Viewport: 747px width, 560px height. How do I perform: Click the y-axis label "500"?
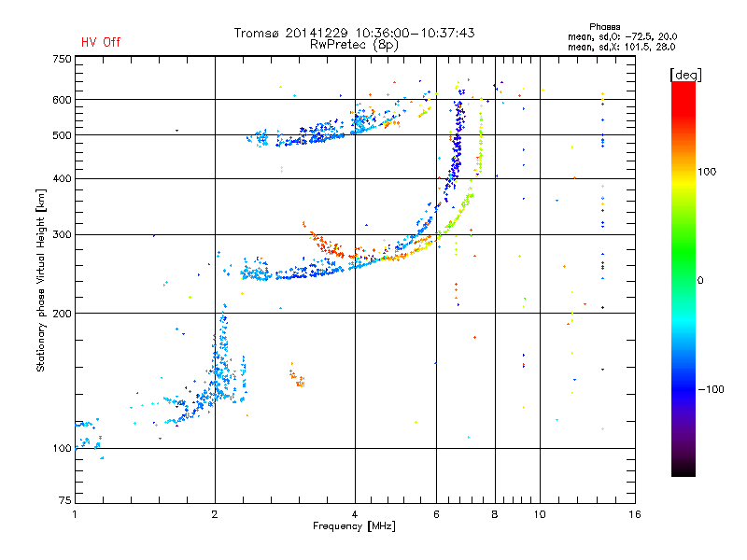[x=62, y=135]
